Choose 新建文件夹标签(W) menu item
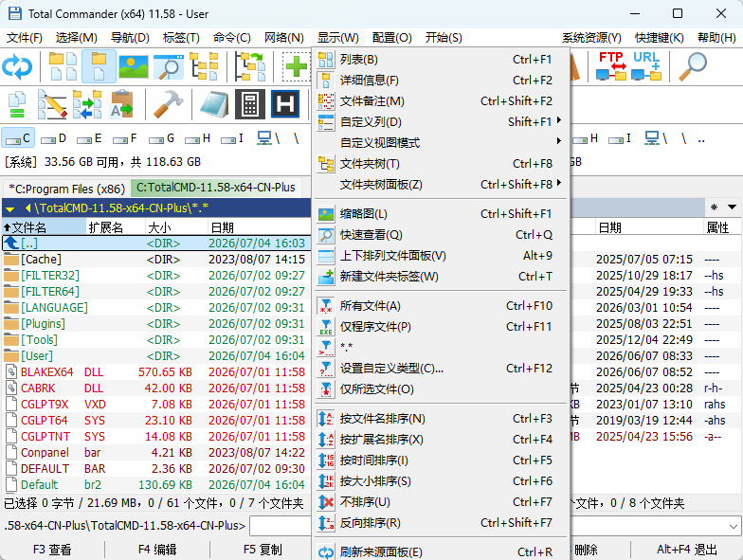Viewport: 743px width, 560px height. tap(441, 277)
